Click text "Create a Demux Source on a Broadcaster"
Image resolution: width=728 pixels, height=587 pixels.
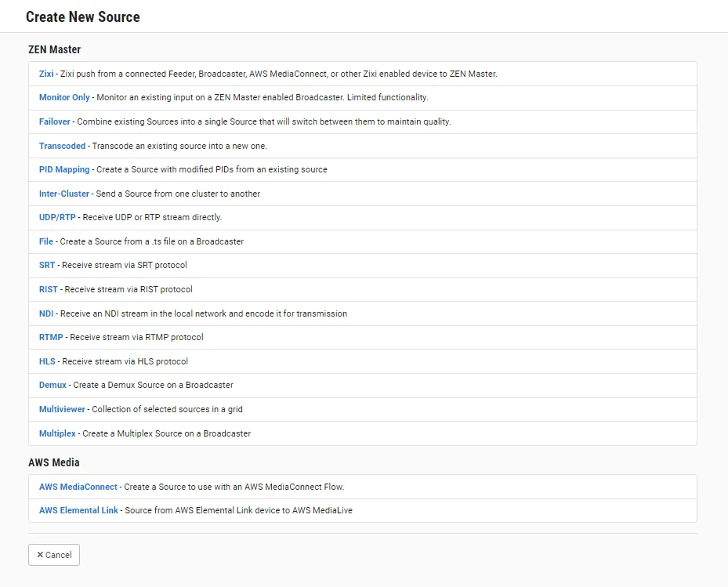[x=154, y=385]
